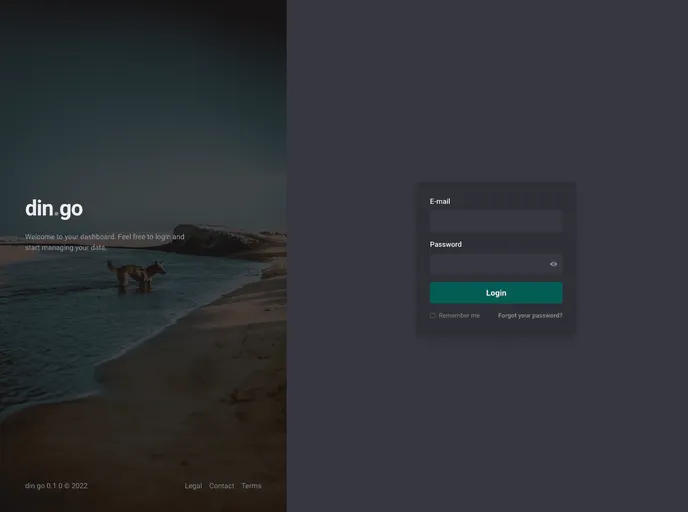The height and width of the screenshot is (512, 688).
Task: Click the Remember me label text
Action: point(459,316)
